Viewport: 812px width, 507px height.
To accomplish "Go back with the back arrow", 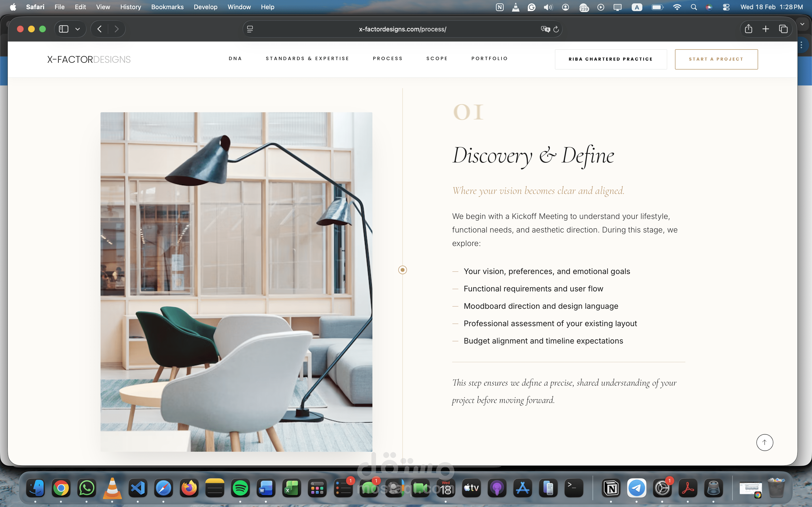I will click(x=99, y=29).
